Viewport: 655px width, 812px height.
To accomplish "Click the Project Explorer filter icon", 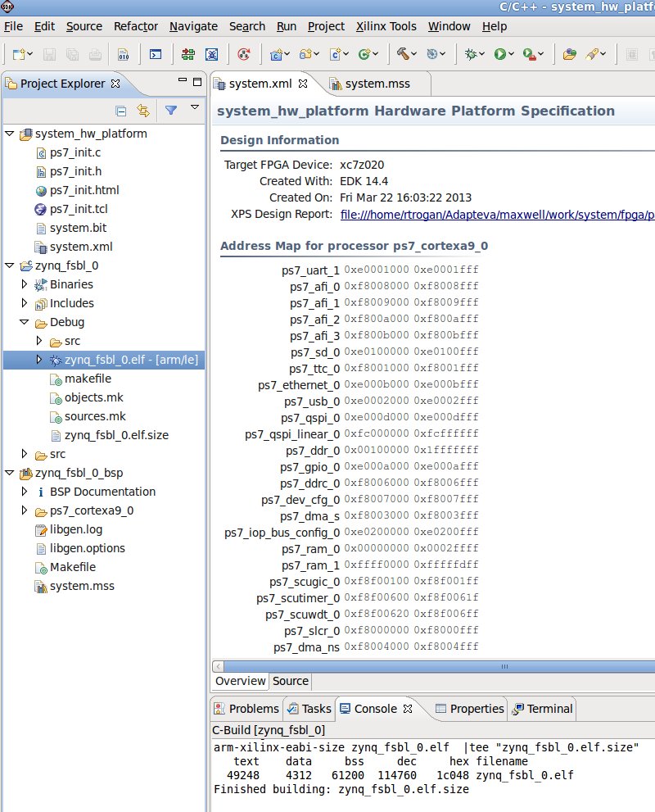I will pos(170,111).
